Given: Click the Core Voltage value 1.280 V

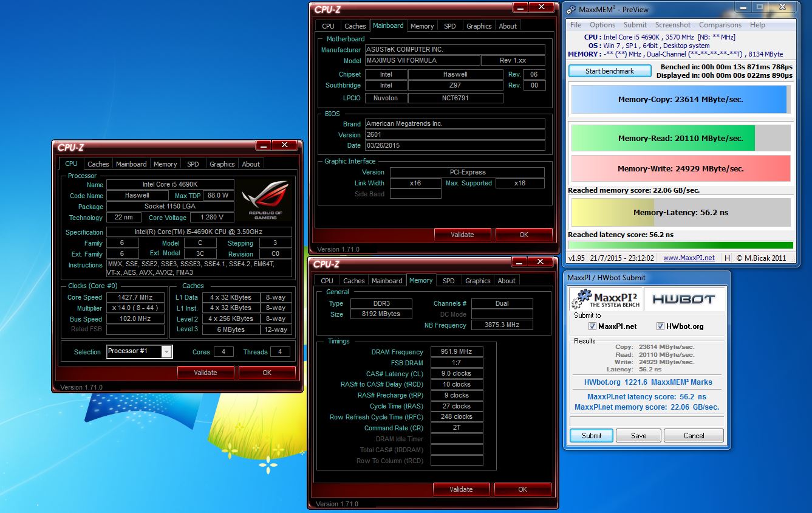Looking at the screenshot, I should pos(213,218).
